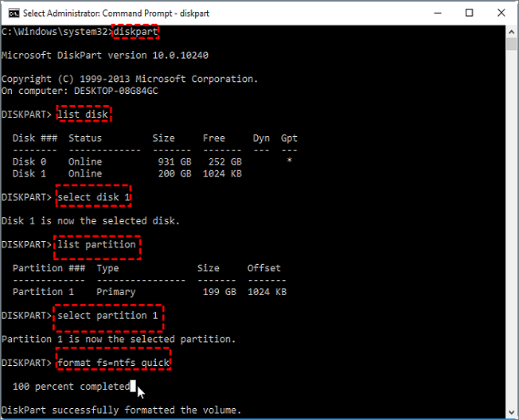Click the scrollbar up arrow
This screenshot has width=519, height=420.
[x=511, y=30]
